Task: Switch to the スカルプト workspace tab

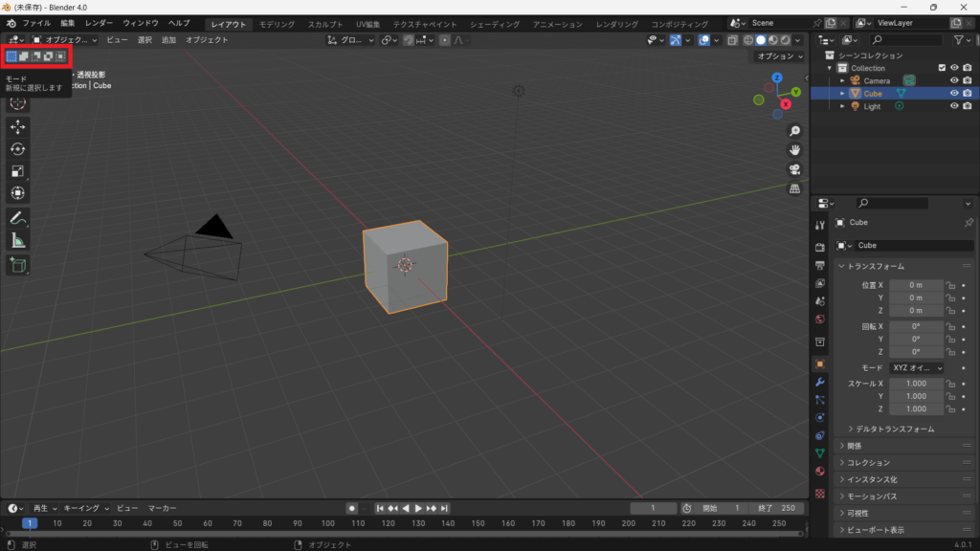Action: 325,24
